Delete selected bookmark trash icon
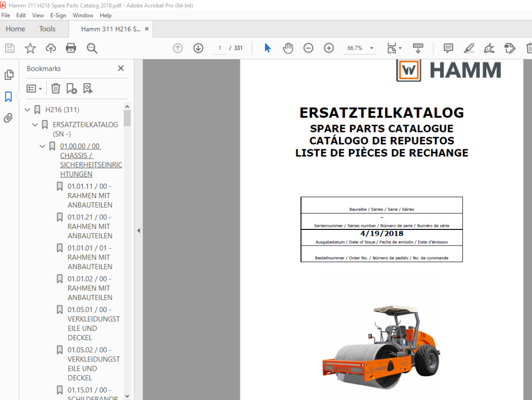 tap(56, 88)
